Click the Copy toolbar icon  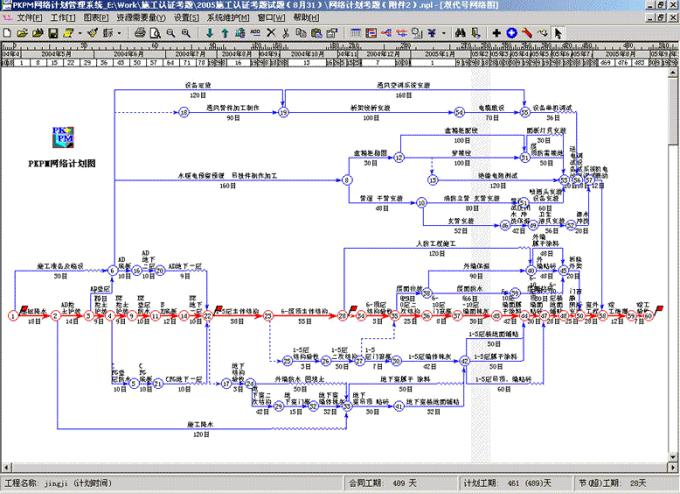click(x=301, y=33)
